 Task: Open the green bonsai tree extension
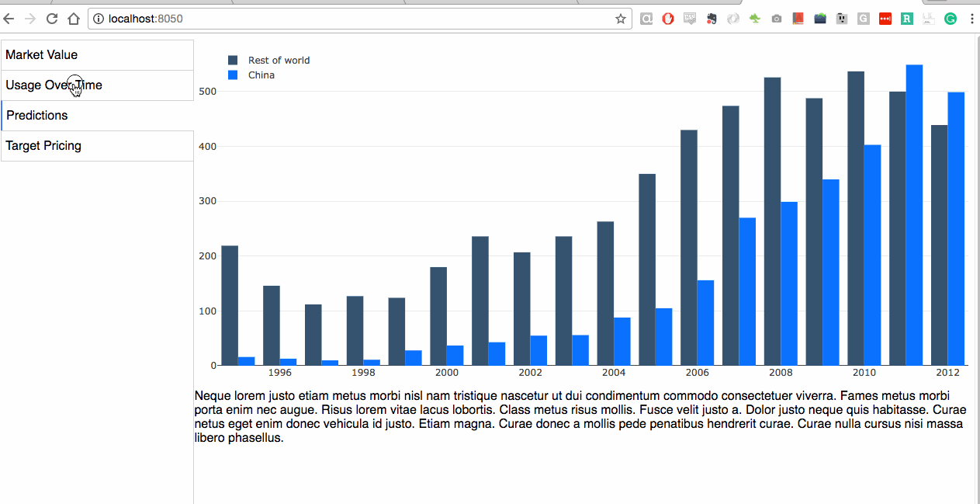(x=755, y=19)
